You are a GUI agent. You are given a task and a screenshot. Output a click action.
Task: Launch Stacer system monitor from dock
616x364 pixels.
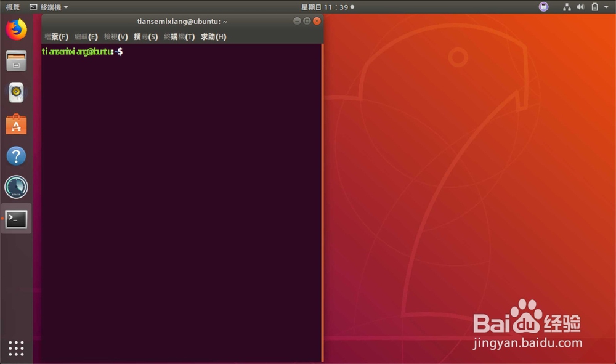[x=16, y=187]
